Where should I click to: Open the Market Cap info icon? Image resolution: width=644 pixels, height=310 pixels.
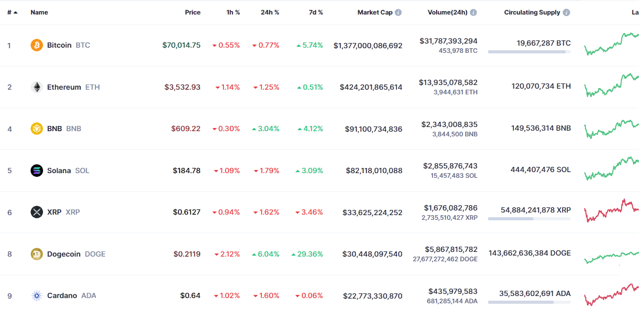coord(398,12)
